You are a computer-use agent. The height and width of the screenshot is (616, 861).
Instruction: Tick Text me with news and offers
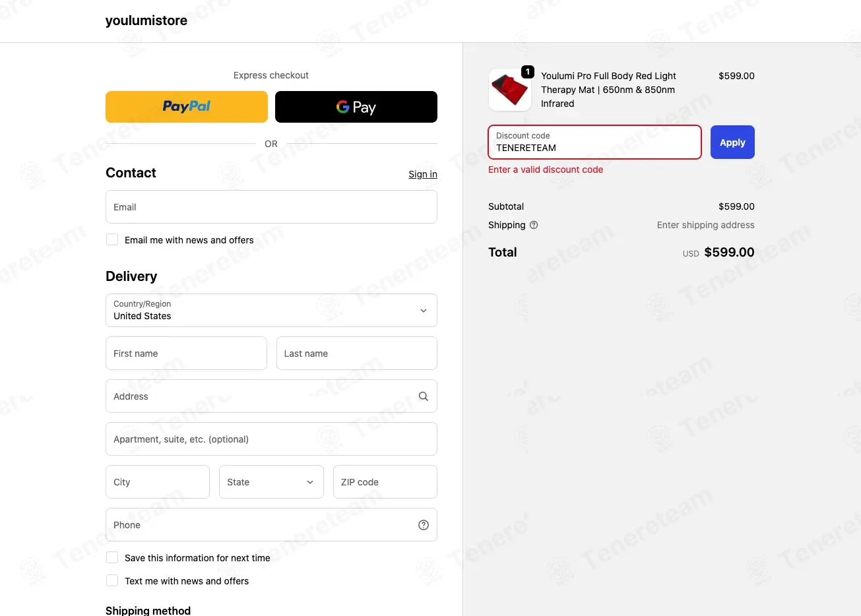112,581
